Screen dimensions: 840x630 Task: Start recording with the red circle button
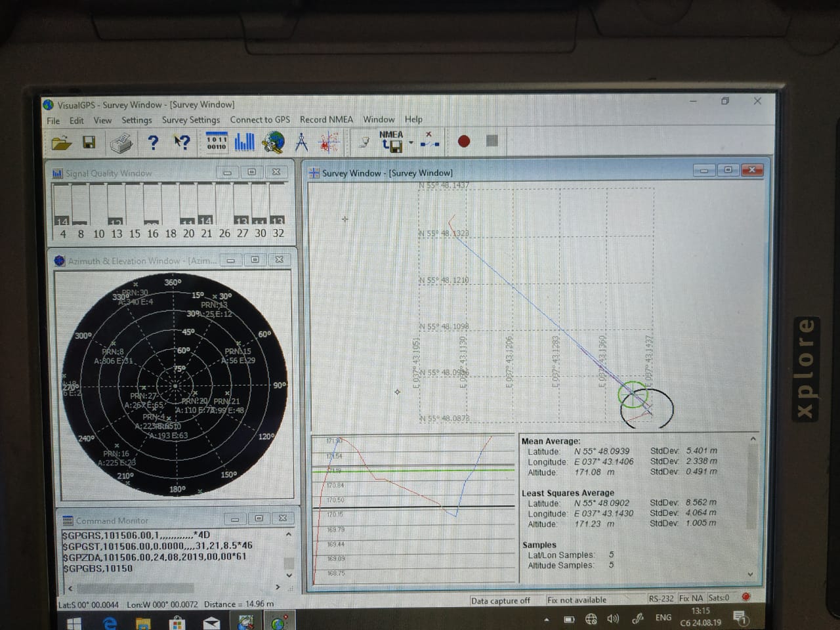(464, 141)
